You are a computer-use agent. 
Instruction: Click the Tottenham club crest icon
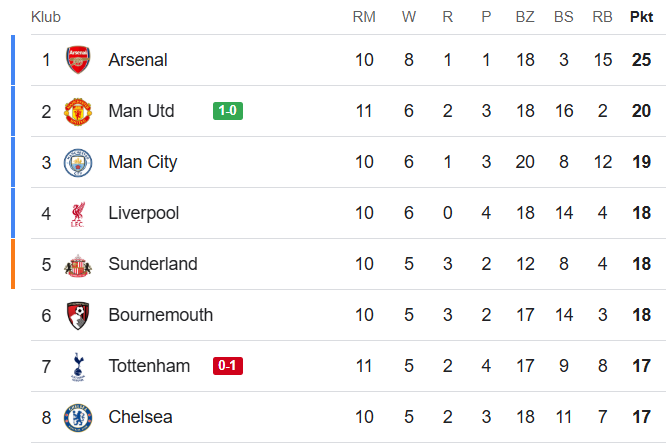pos(77,366)
